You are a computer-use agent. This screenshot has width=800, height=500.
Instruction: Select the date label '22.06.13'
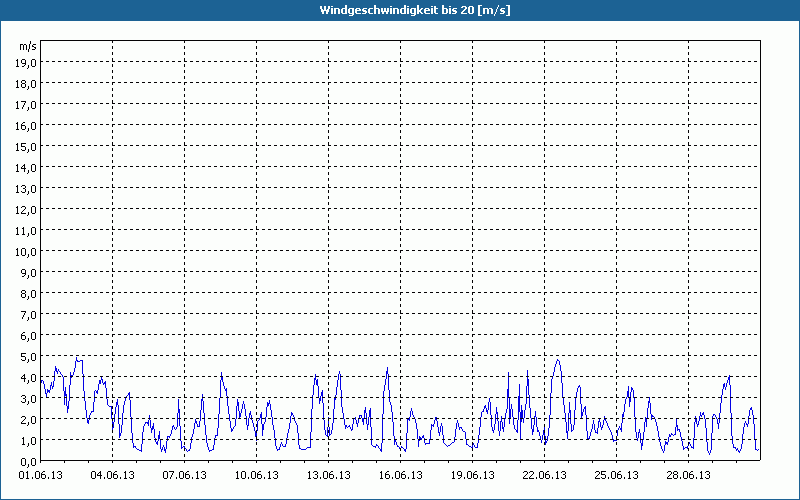coord(544,476)
